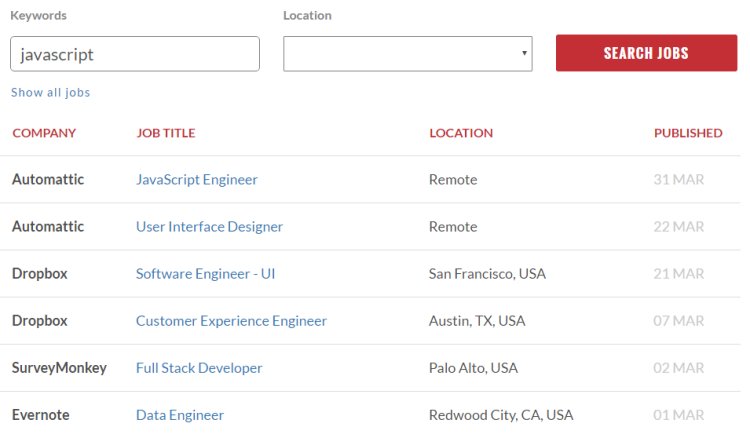Click Remote location in User Interface Designer row

tap(453, 226)
